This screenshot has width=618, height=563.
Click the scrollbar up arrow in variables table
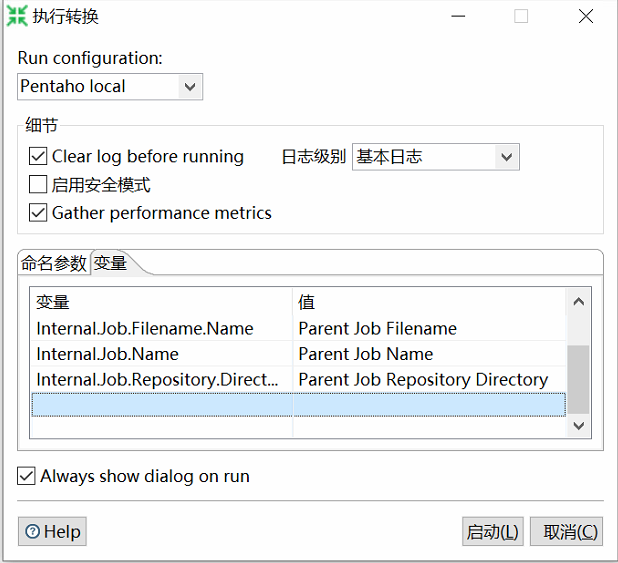click(579, 302)
